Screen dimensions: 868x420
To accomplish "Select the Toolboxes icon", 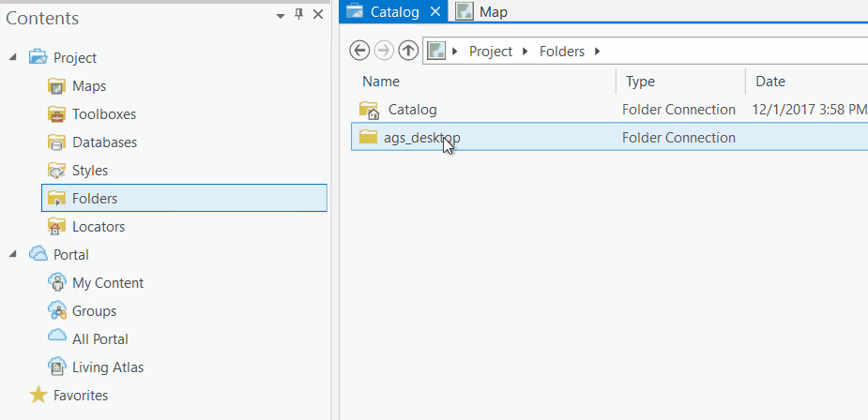I will (56, 114).
